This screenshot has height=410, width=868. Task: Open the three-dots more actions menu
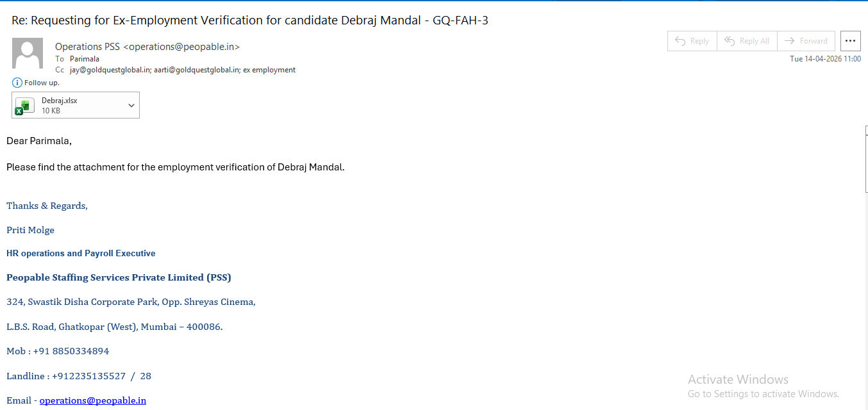coord(851,40)
